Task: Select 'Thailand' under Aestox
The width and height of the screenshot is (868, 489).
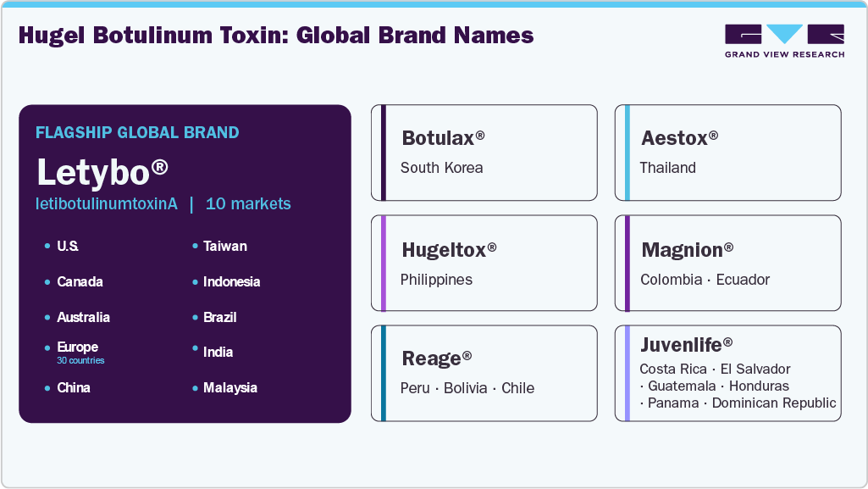Action: click(x=667, y=168)
